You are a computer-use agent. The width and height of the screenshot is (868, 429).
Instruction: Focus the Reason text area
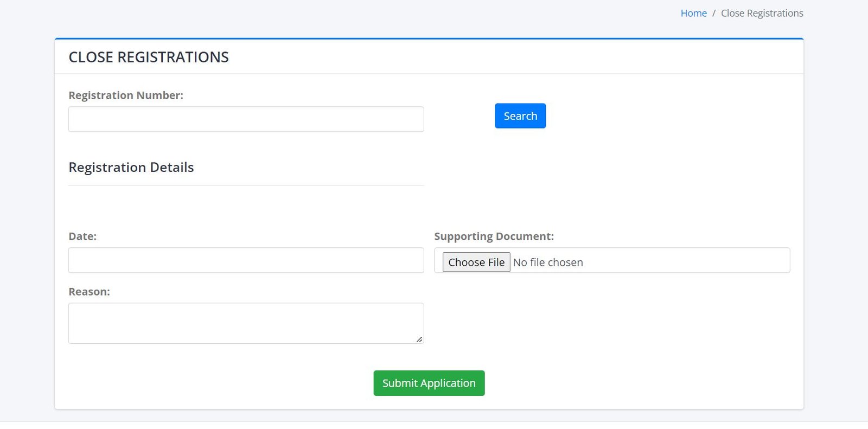tap(246, 323)
